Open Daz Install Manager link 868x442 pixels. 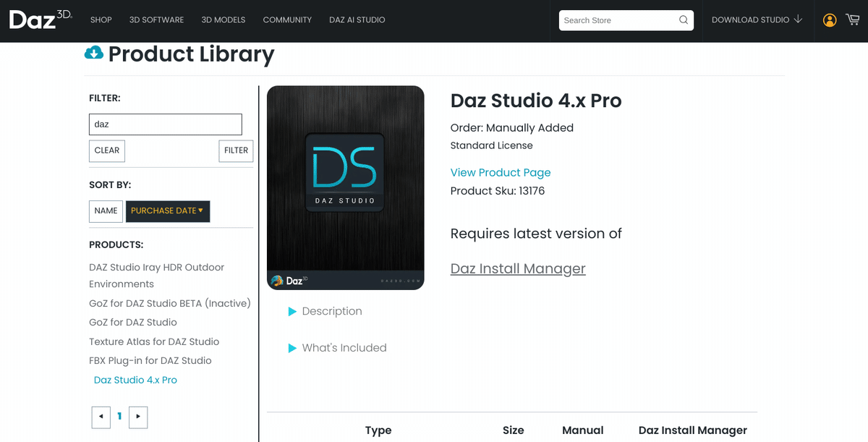click(518, 268)
